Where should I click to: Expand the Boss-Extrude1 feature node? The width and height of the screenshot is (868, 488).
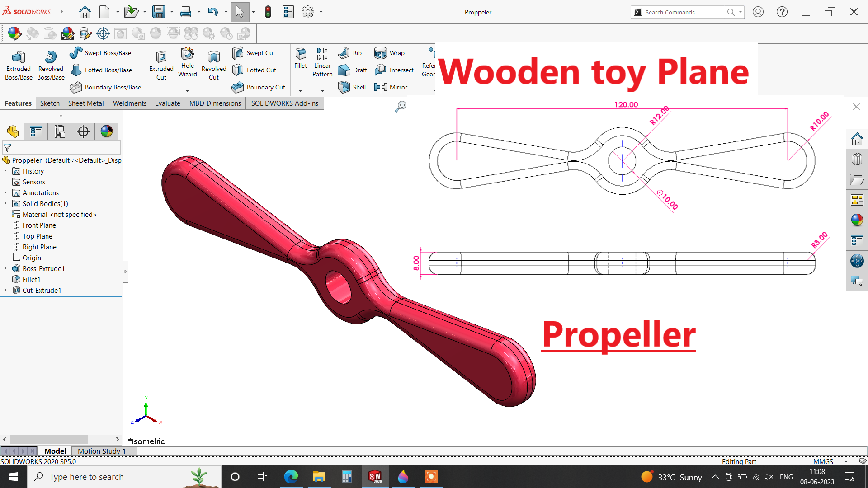click(5, 268)
